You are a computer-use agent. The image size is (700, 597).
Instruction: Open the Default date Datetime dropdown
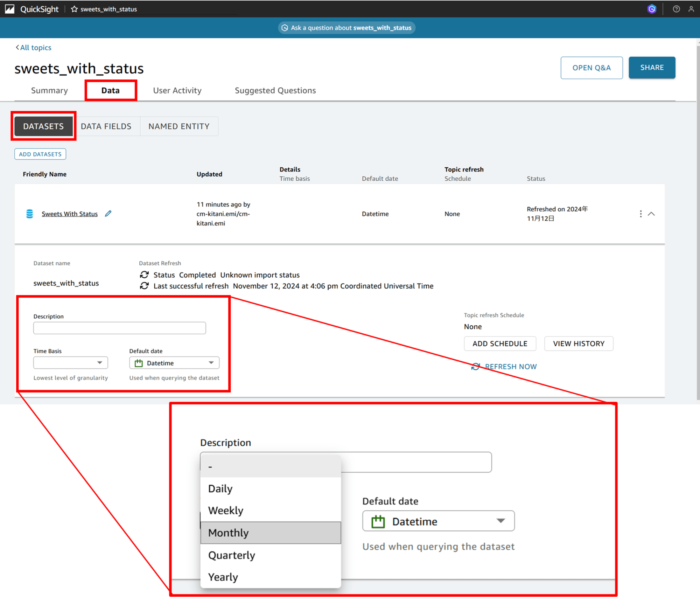pos(174,363)
